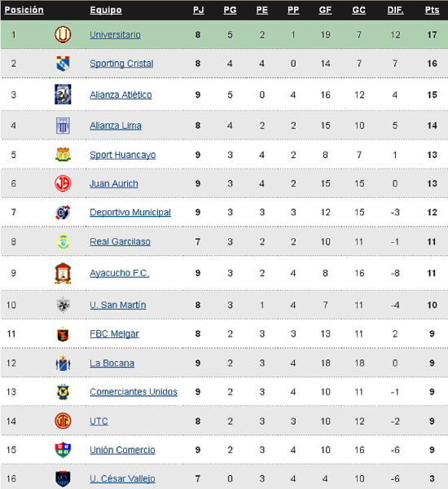Click the GF column header
Viewport: 448px width, 489px height.
pos(325,10)
